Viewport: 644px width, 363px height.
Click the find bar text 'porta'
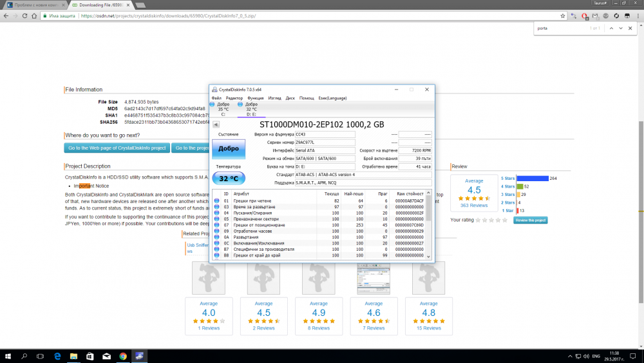[542, 28]
